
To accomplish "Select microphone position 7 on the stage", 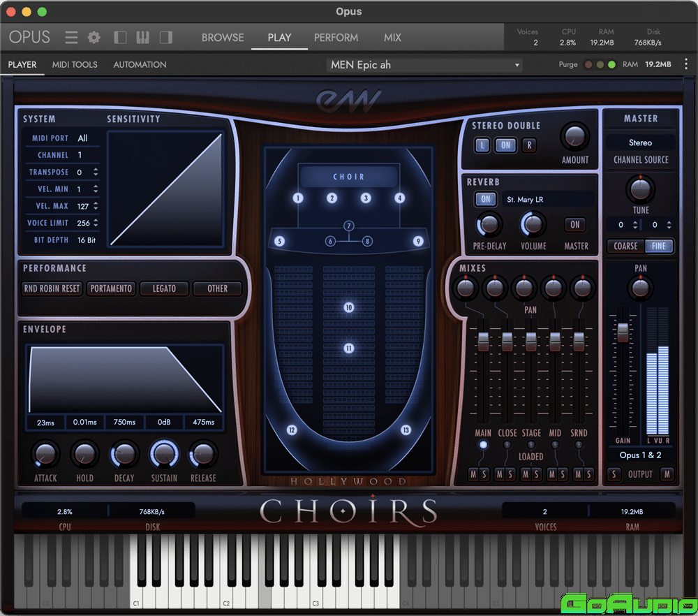I will tap(349, 226).
